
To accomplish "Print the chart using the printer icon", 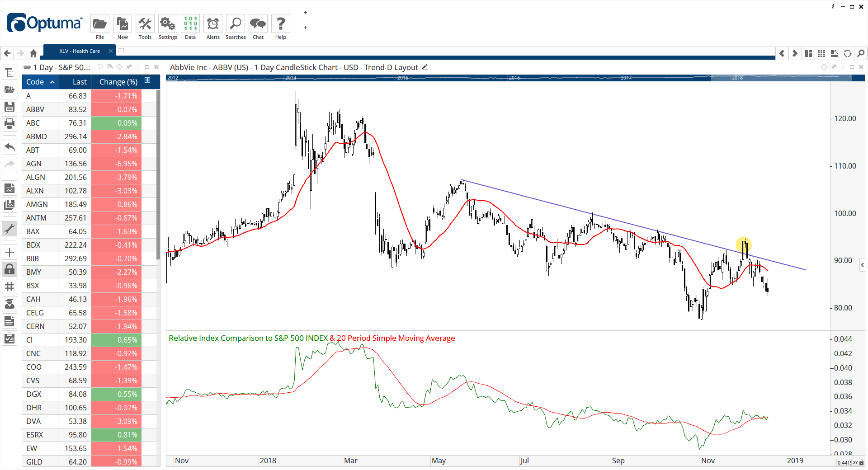I will pos(9,123).
